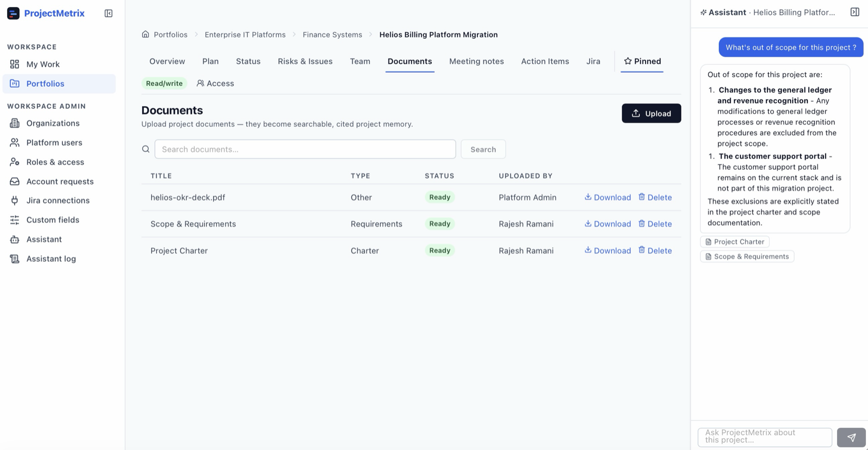Go to Portfolios in sidebar
The height and width of the screenshot is (450, 868).
[59, 83]
